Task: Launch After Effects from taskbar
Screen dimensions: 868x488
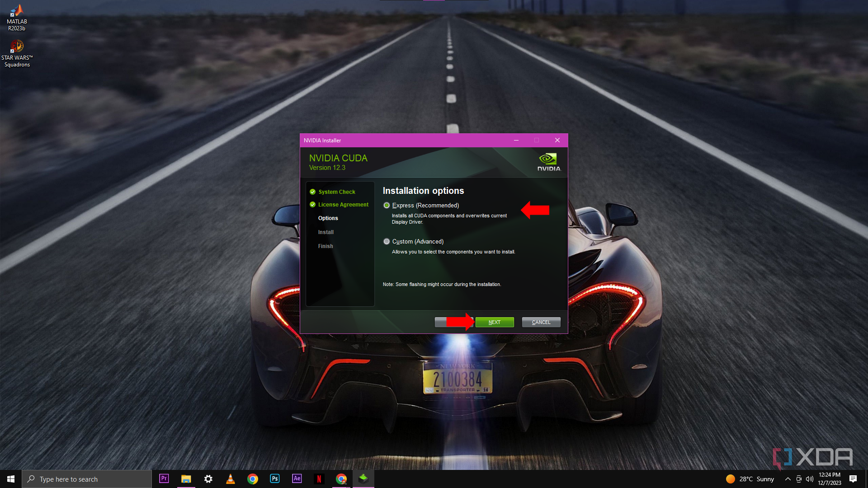Action: pos(297,479)
